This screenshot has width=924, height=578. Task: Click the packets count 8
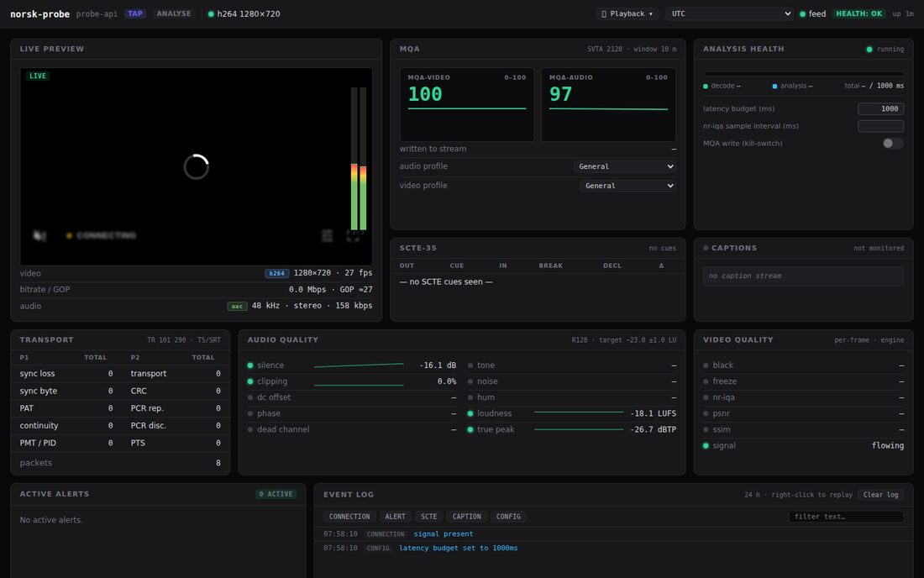[218, 463]
